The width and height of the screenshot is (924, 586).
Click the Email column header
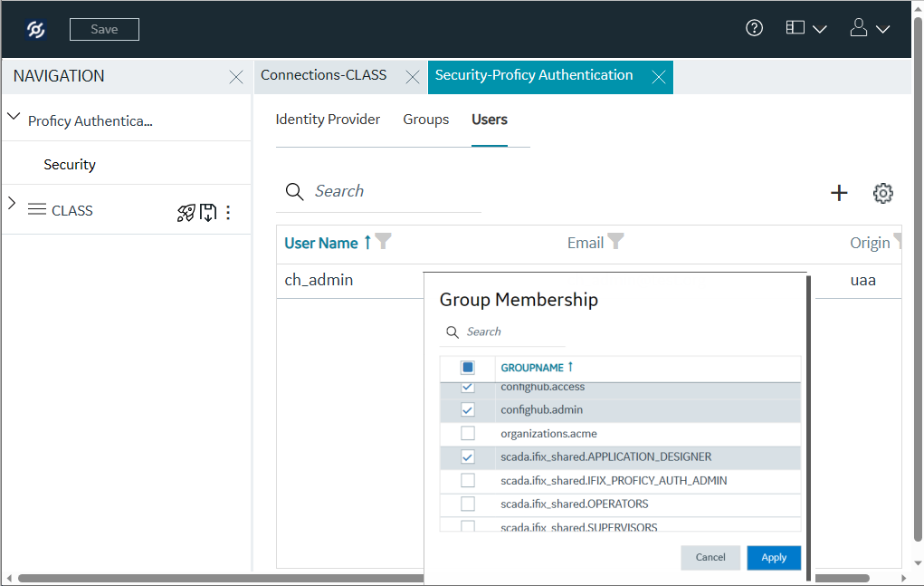click(586, 243)
